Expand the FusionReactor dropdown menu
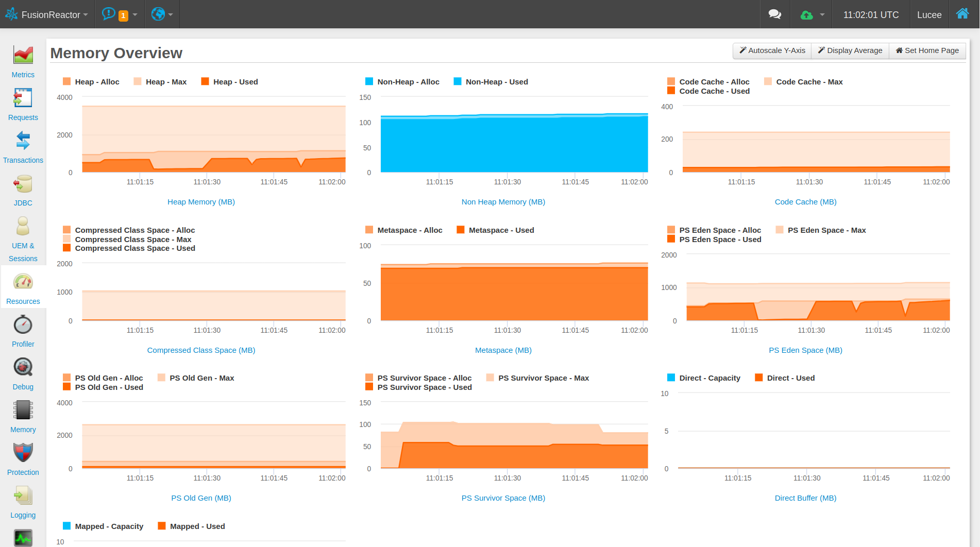 click(x=86, y=15)
